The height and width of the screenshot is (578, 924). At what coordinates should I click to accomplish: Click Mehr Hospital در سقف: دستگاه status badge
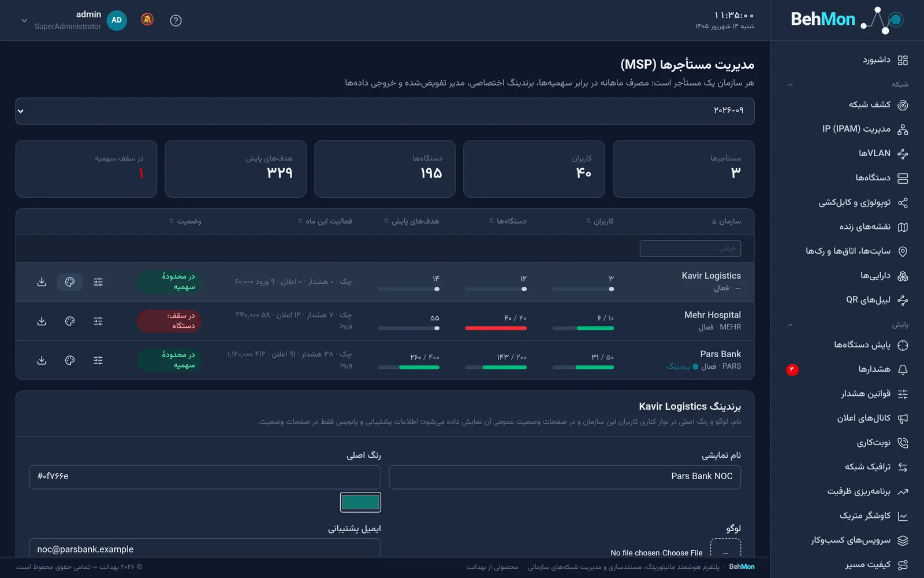point(169,321)
